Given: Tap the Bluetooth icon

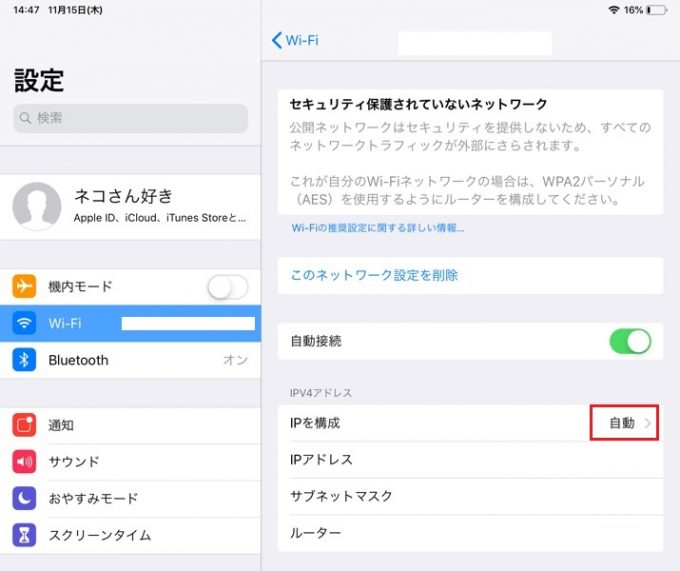Looking at the screenshot, I should click(x=24, y=360).
